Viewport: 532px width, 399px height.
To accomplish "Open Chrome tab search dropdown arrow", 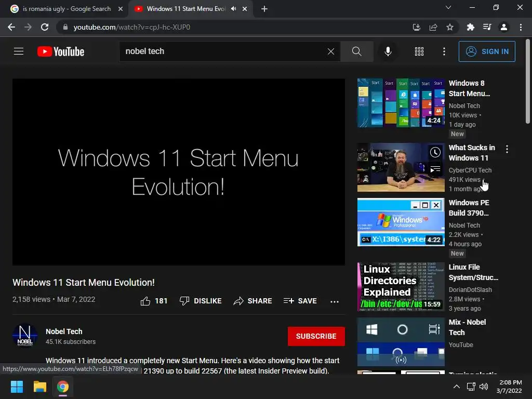I will coord(448,7).
